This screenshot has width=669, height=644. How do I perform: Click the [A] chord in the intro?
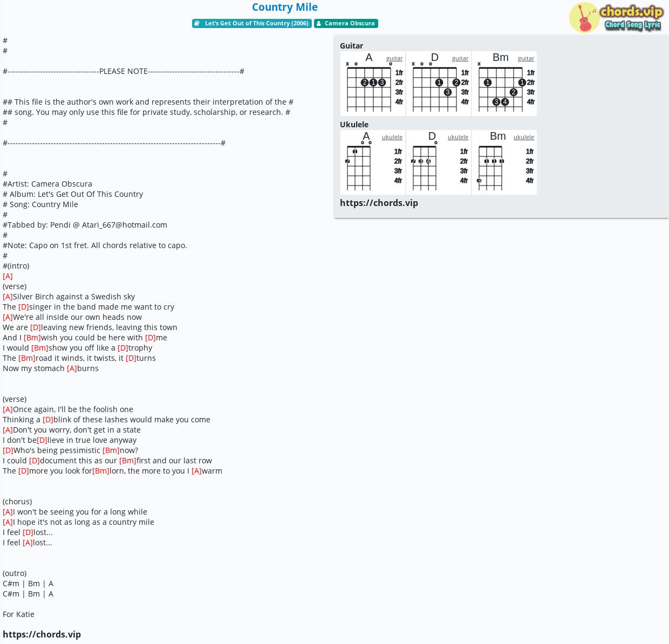[x=8, y=276]
